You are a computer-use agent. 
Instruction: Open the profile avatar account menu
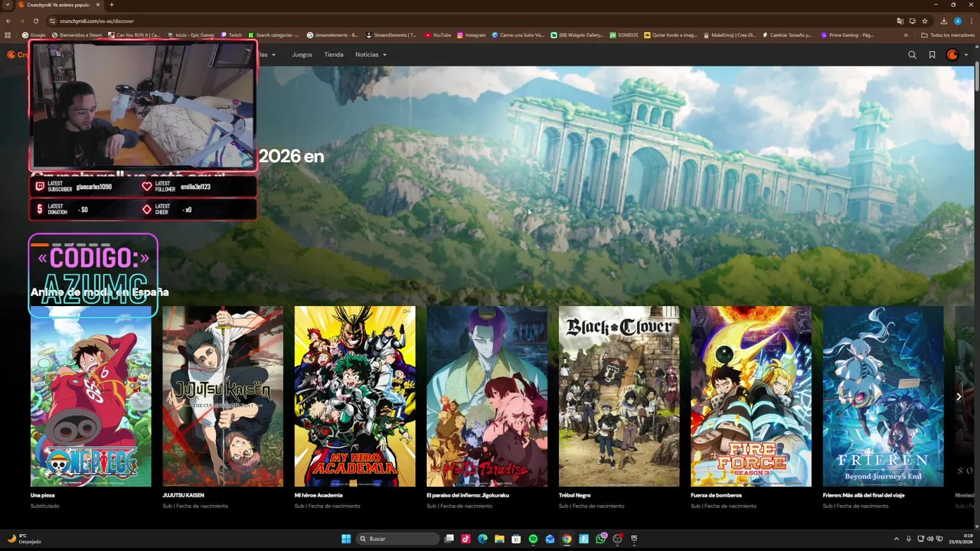pos(952,55)
